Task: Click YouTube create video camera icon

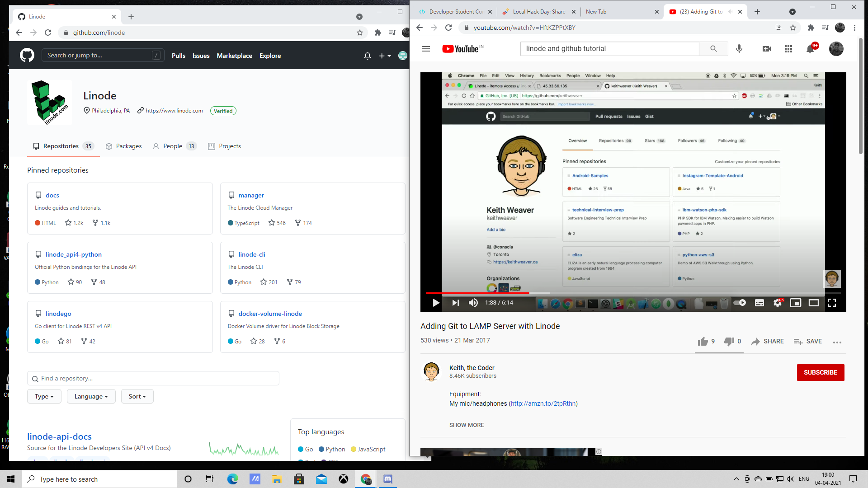Action: [767, 49]
